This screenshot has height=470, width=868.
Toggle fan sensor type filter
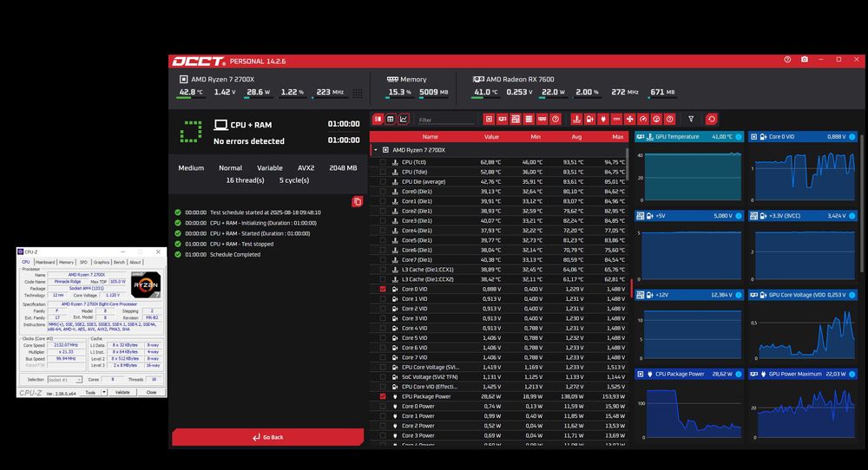point(629,119)
